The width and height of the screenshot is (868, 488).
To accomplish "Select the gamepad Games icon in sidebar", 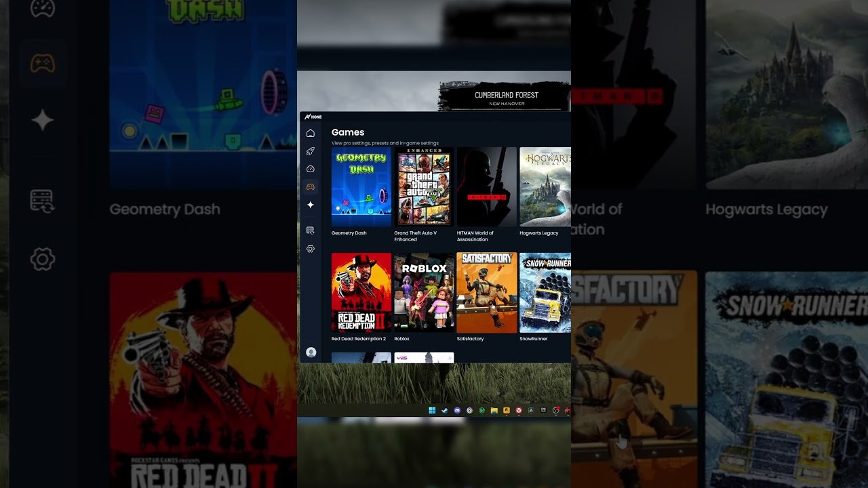I will [311, 186].
